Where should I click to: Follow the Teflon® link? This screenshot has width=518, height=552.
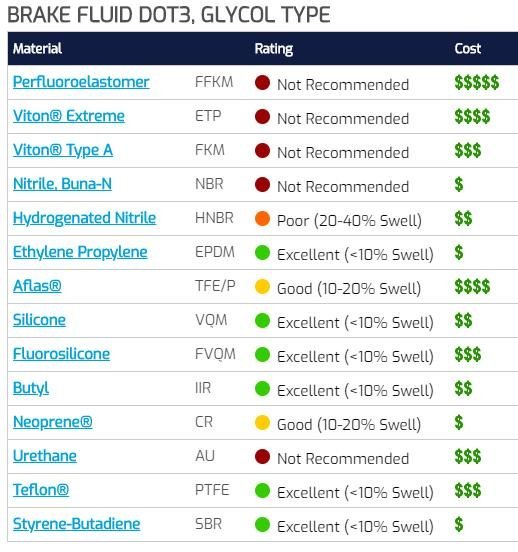(x=41, y=490)
